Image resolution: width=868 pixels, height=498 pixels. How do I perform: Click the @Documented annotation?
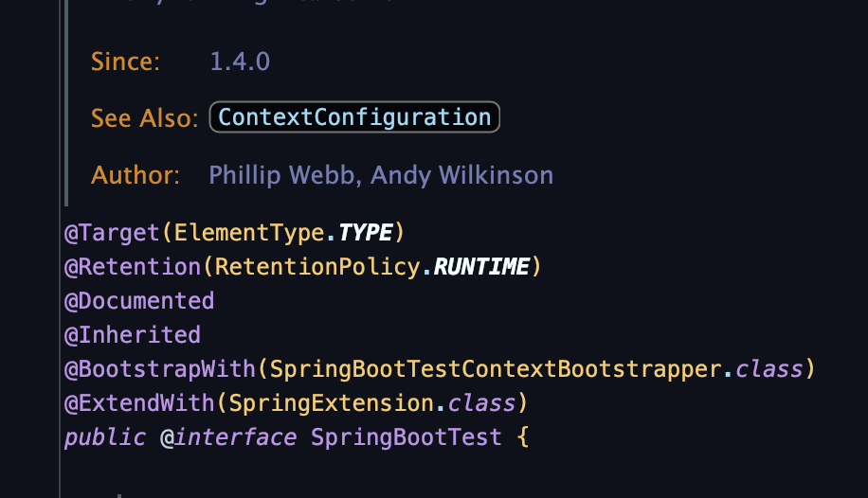[x=139, y=301]
